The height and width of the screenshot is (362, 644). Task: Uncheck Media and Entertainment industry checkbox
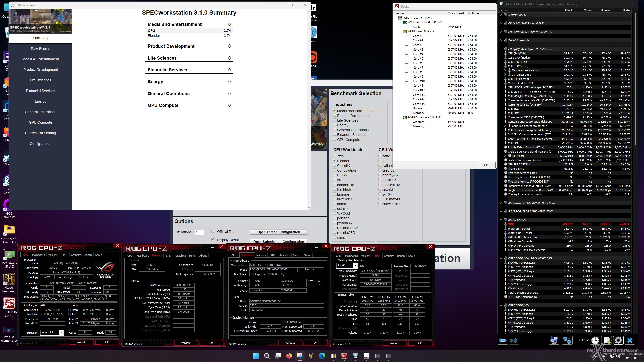(335, 111)
